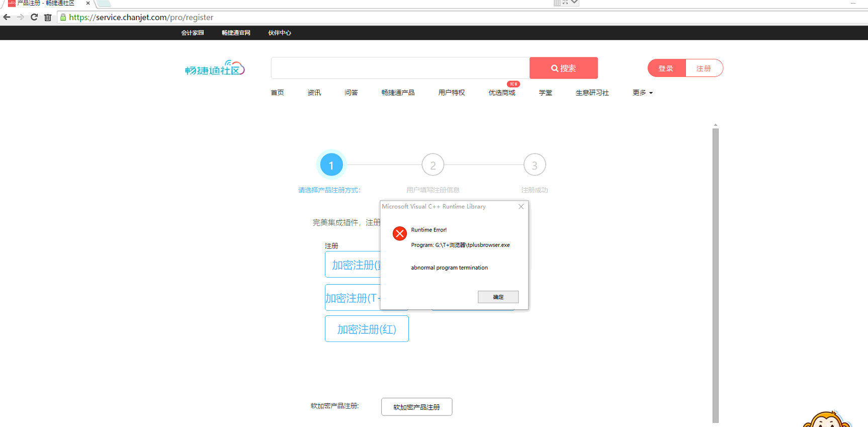
Task: Click the monkey mascot icon in the bottom corner
Action: (827, 419)
